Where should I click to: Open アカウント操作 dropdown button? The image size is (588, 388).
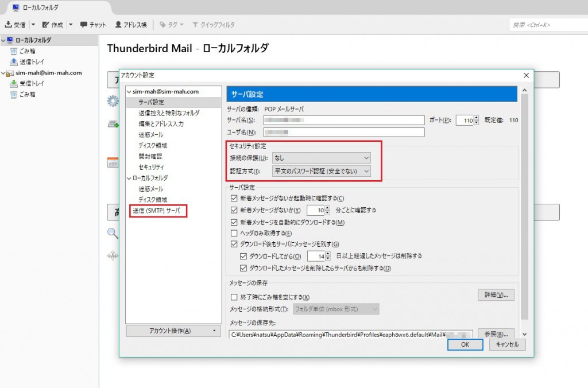[x=173, y=331]
